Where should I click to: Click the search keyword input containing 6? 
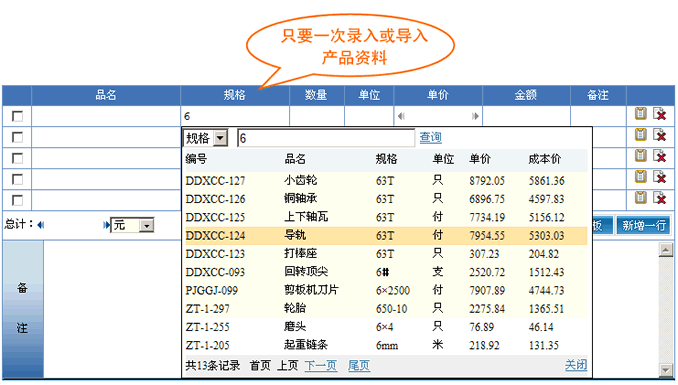click(x=326, y=138)
